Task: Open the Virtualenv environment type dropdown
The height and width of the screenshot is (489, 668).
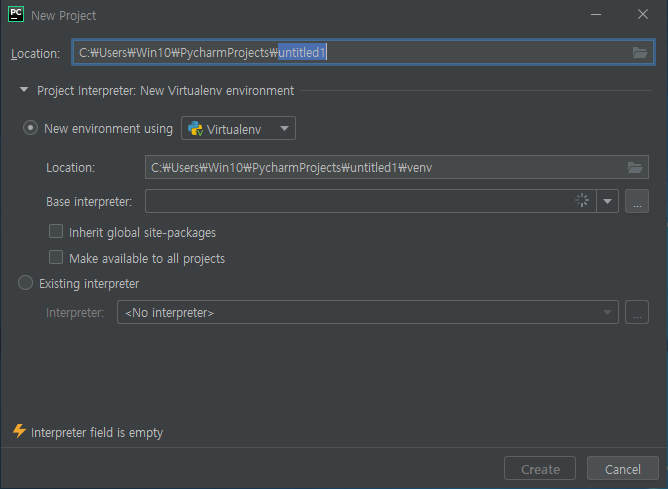Action: (238, 128)
